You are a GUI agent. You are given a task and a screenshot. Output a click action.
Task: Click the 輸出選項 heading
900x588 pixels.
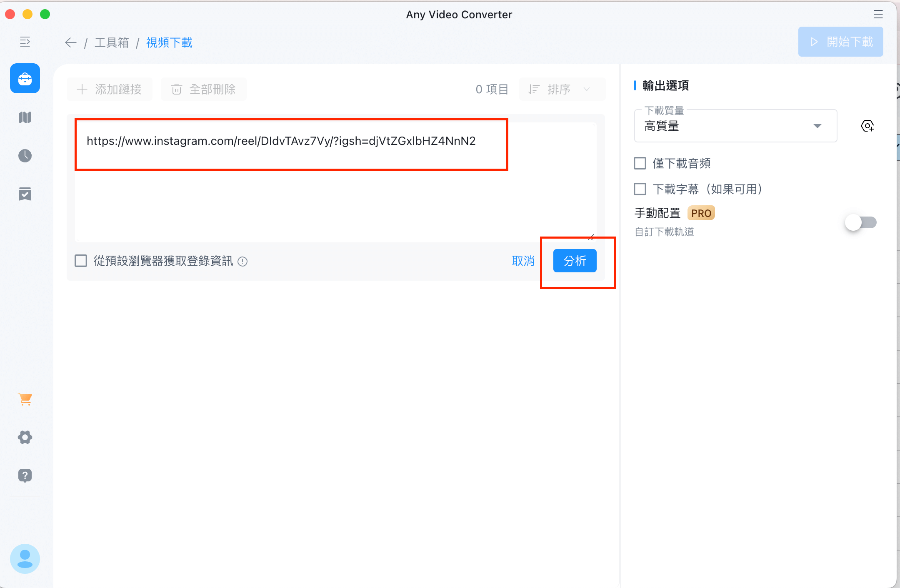(x=665, y=85)
